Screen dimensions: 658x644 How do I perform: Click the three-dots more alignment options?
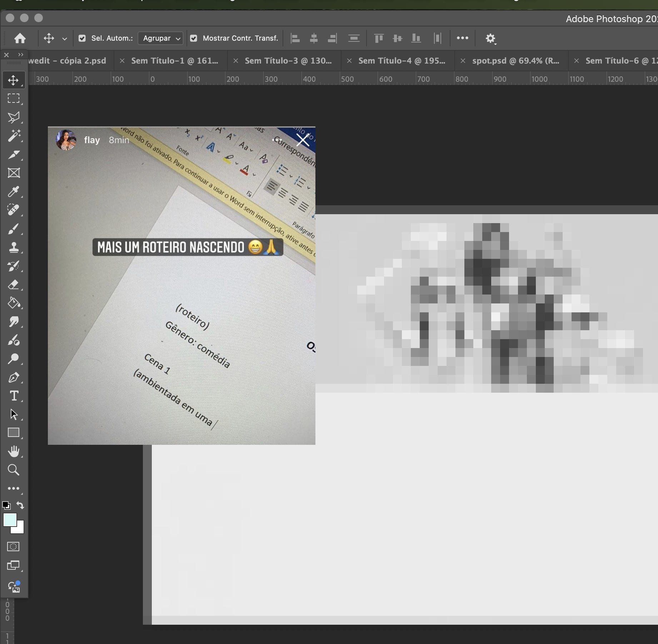pyautogui.click(x=462, y=38)
